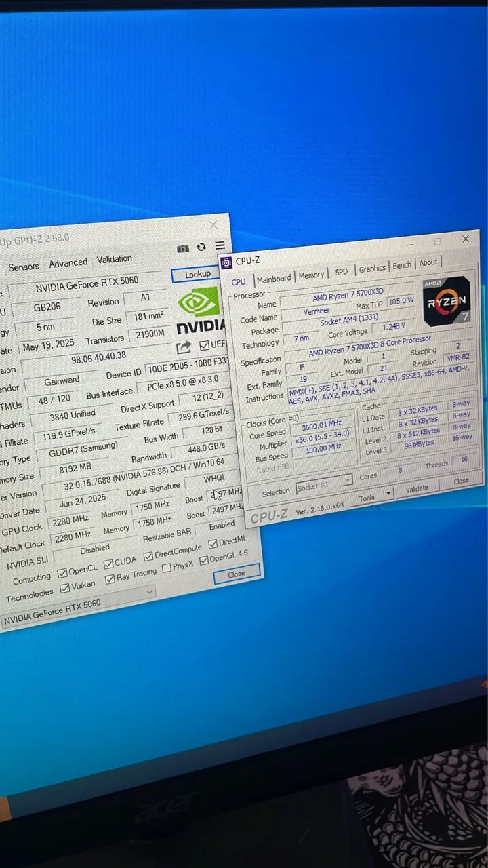Viewport: 488px width, 868px height.
Task: Click the NVIDIA SLI Disabled value
Action: tap(95, 549)
